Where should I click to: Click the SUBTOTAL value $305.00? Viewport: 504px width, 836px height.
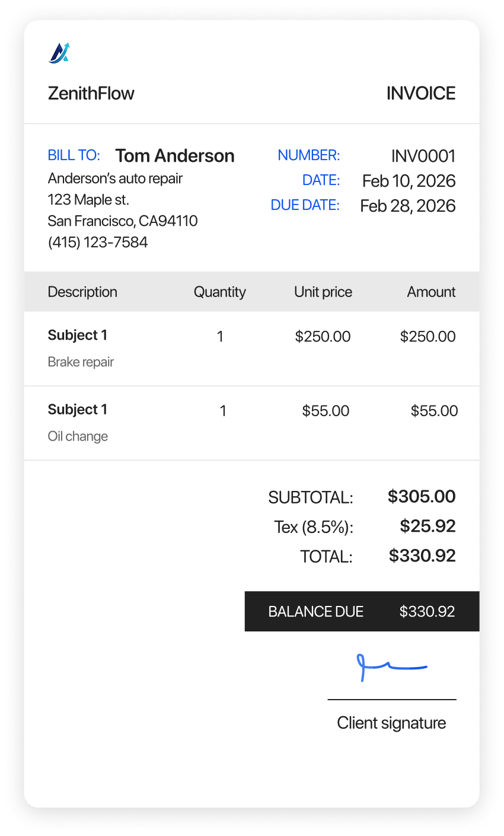pyautogui.click(x=422, y=496)
